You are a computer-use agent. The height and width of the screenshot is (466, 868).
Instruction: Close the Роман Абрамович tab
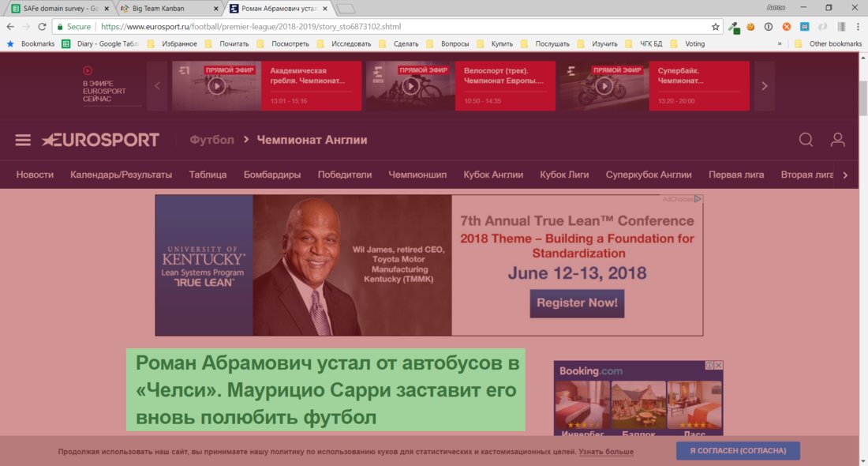pyautogui.click(x=325, y=9)
